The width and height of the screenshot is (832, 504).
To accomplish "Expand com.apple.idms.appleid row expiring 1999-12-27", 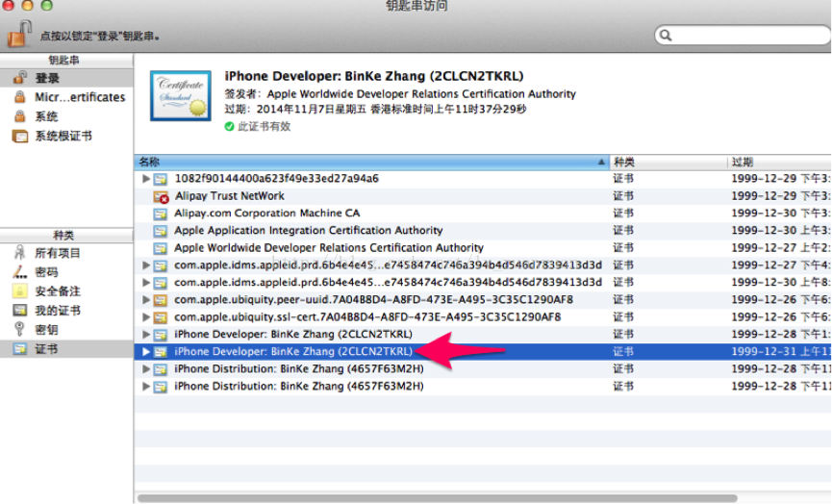I will (x=146, y=265).
